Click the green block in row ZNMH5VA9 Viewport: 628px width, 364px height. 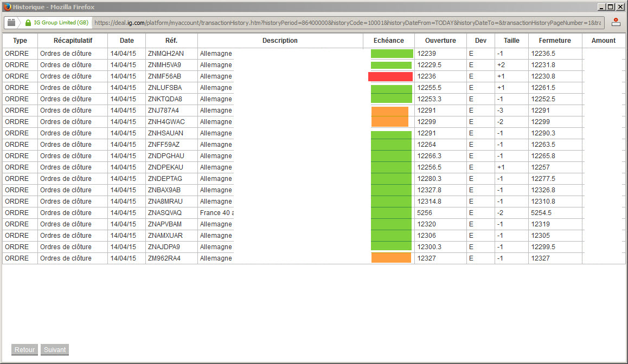(392, 65)
